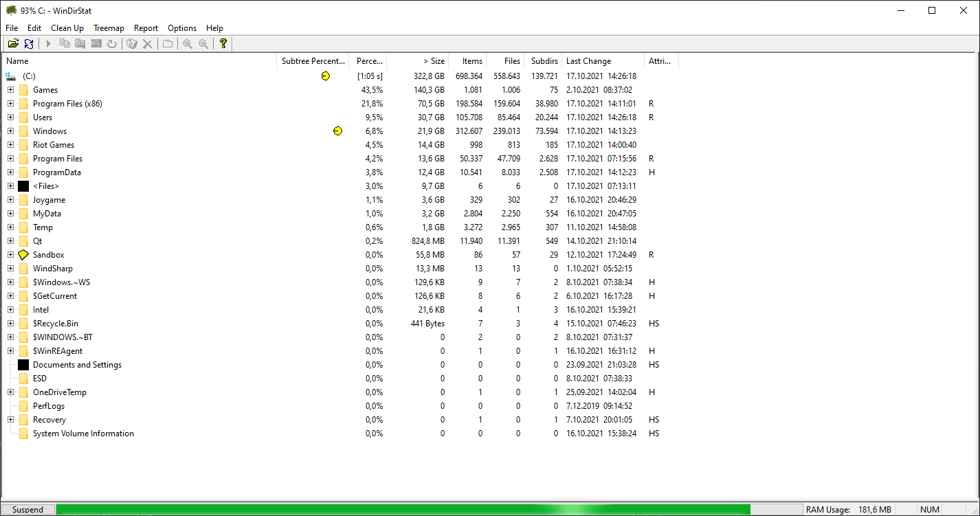Sort by the Items column header
The width and height of the screenshot is (980, 516).
(468, 61)
